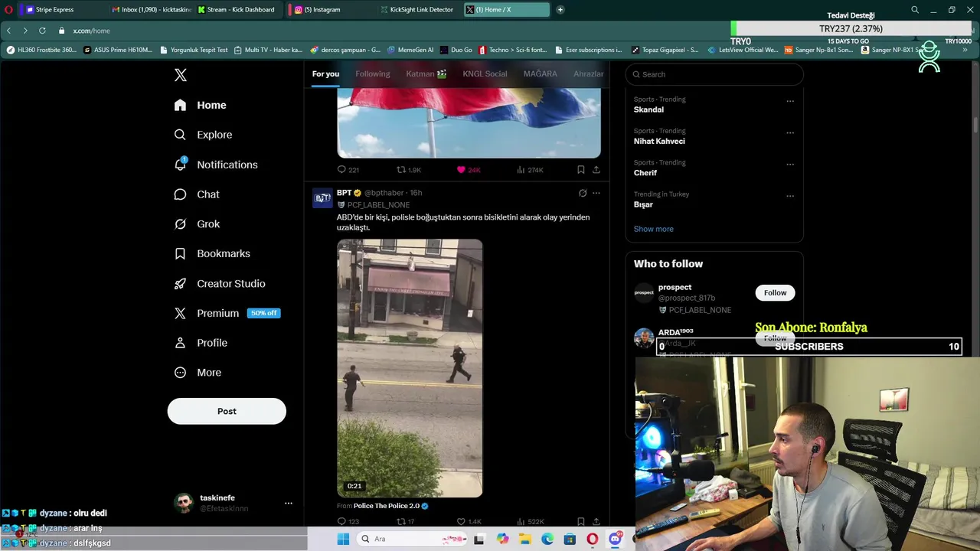Open more options for Bışar trend
Viewport: 980px width, 551px height.
[x=790, y=196]
